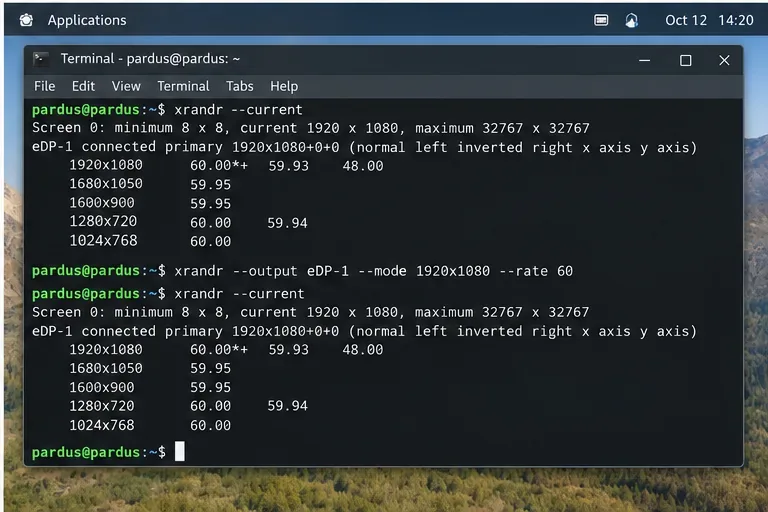The height and width of the screenshot is (512, 768).
Task: Open the Tabs menu
Action: (240, 86)
